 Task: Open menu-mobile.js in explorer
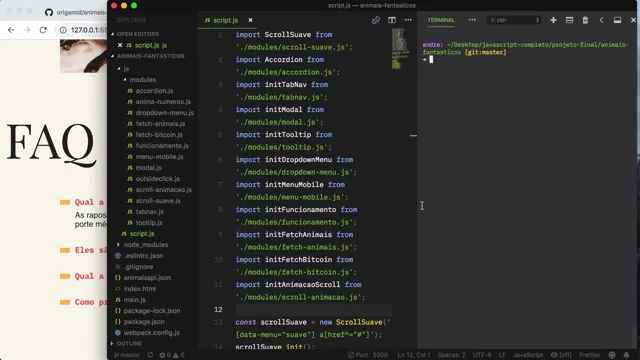[x=155, y=157]
